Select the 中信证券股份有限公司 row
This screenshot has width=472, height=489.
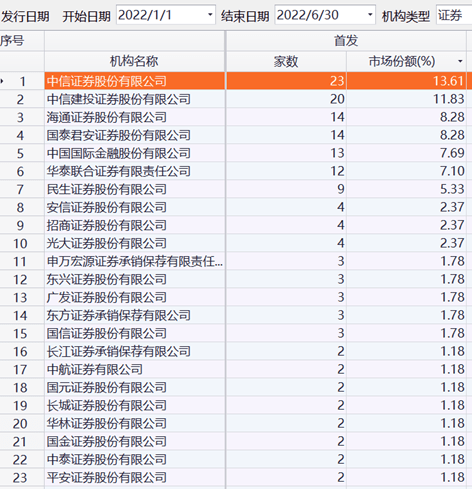(236, 81)
